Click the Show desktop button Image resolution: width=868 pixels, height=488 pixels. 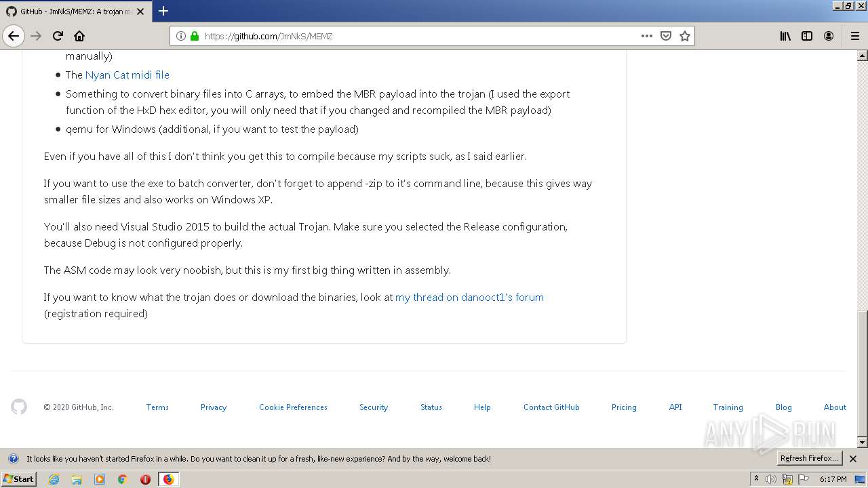(860, 479)
